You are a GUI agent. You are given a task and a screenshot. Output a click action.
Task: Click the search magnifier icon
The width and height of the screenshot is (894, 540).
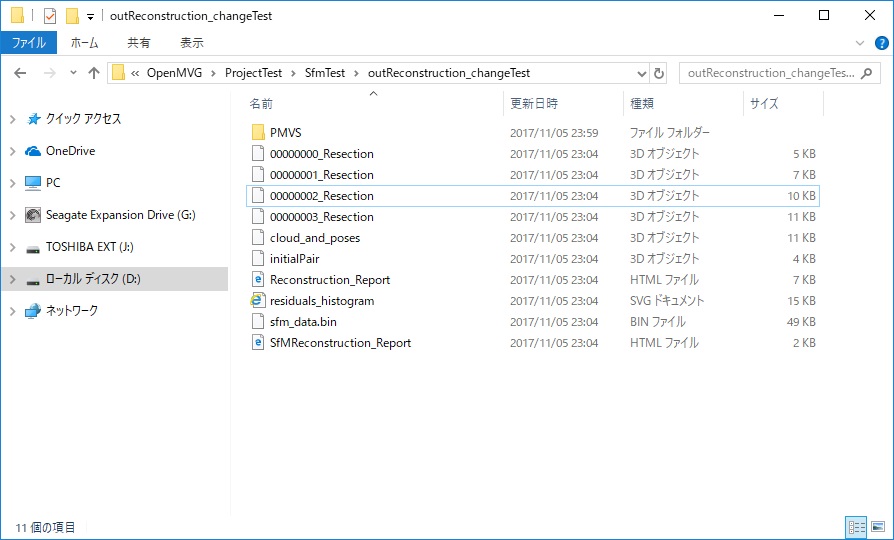tap(866, 73)
